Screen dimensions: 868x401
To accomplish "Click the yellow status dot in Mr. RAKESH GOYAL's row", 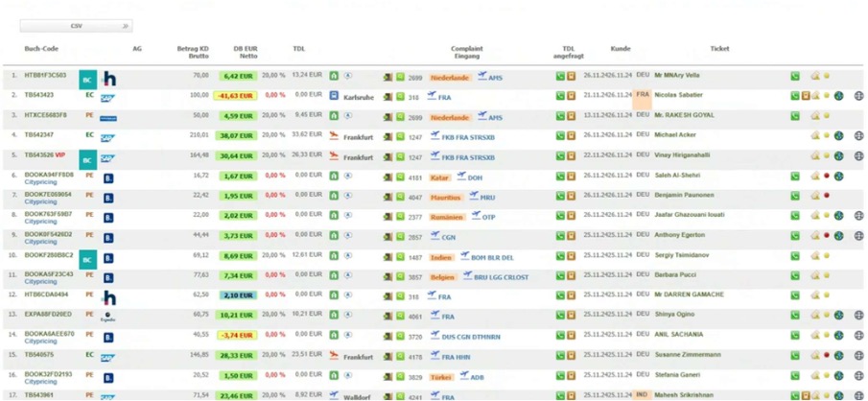I will coord(827,116).
